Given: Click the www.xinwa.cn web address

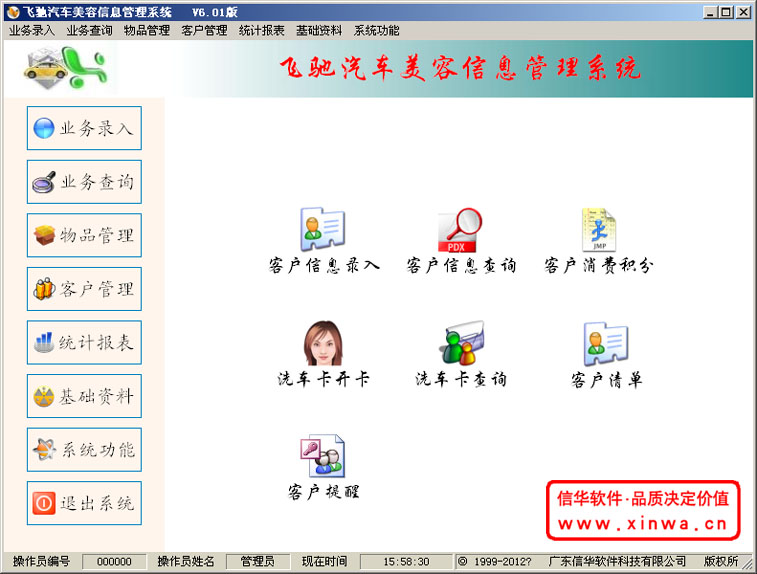Looking at the screenshot, I should [643, 523].
